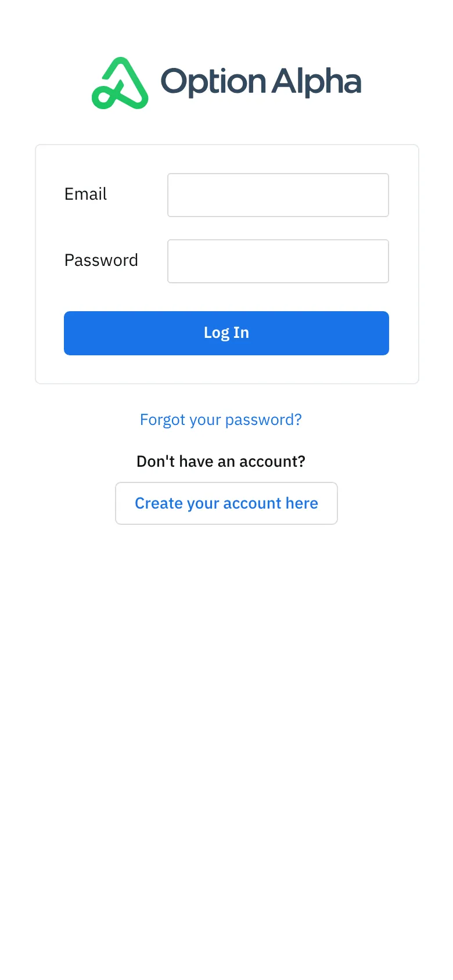
Task: Select the triangular green brand mark
Action: point(120,84)
